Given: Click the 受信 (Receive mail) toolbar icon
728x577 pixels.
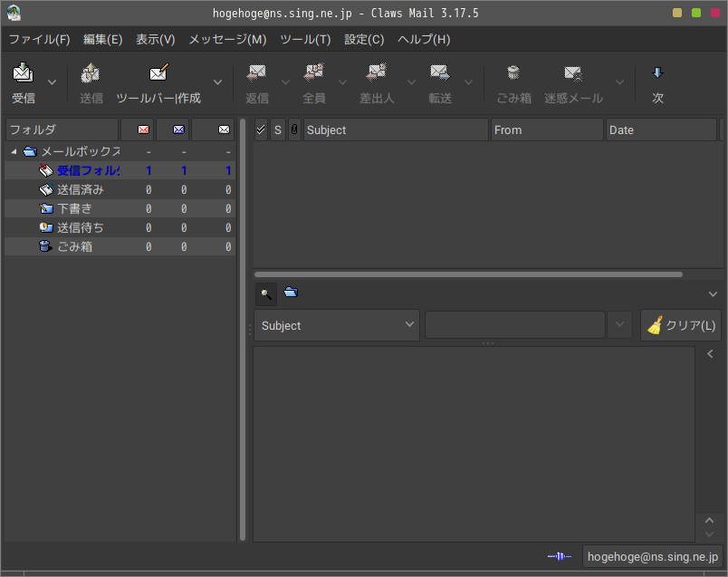Looking at the screenshot, I should tap(24, 73).
